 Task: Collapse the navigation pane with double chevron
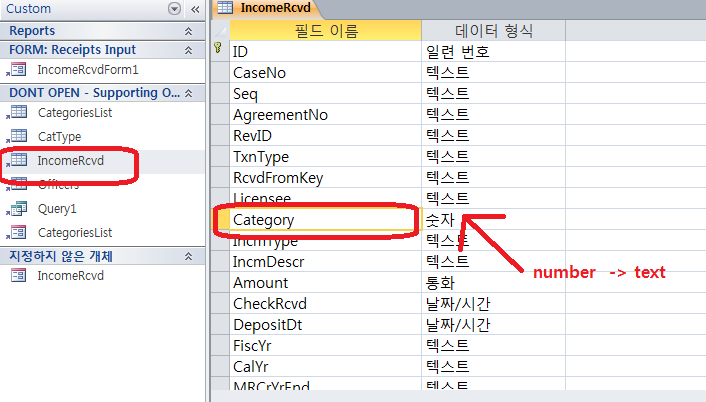[x=195, y=9]
